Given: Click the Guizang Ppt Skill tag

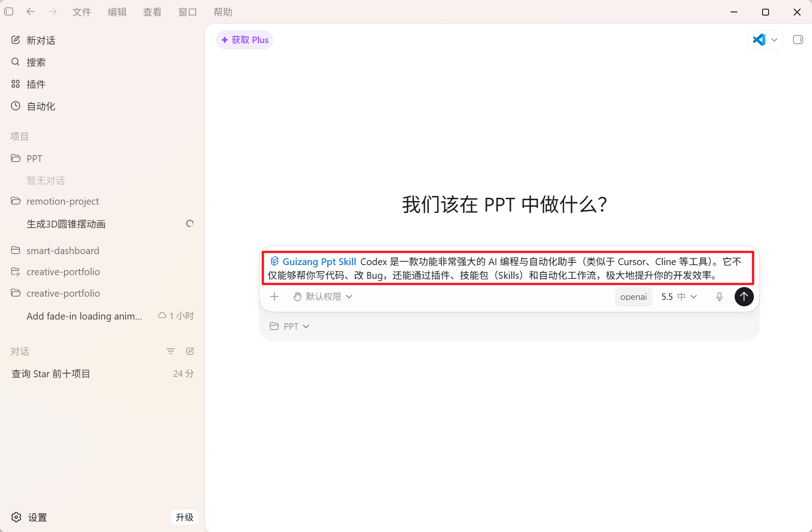Looking at the screenshot, I should point(313,261).
